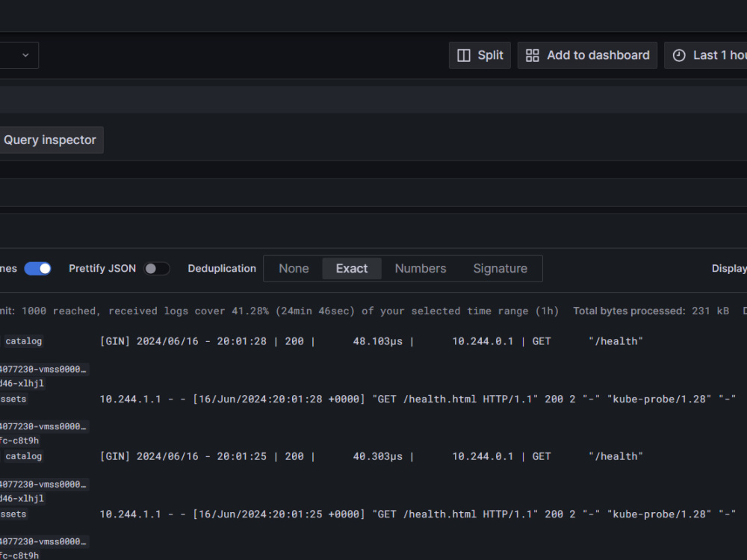Click catalog label on 20:01:28 log
This screenshot has height=560, width=747.
point(23,341)
